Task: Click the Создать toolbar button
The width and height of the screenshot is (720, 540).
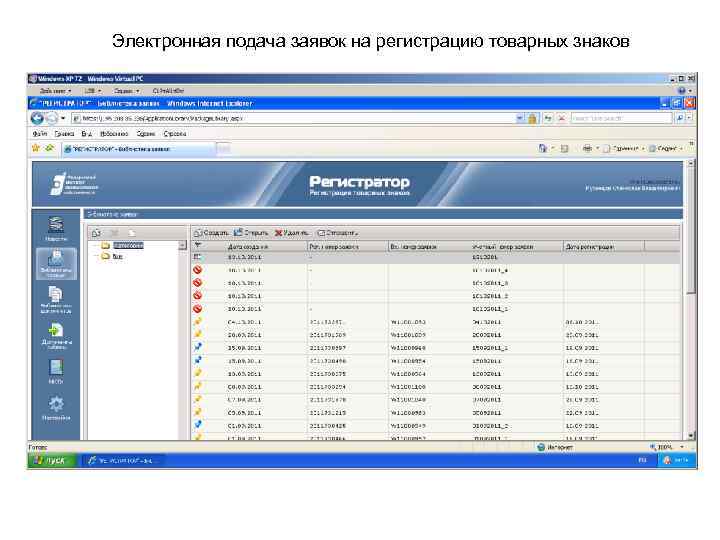Action: 211,233
